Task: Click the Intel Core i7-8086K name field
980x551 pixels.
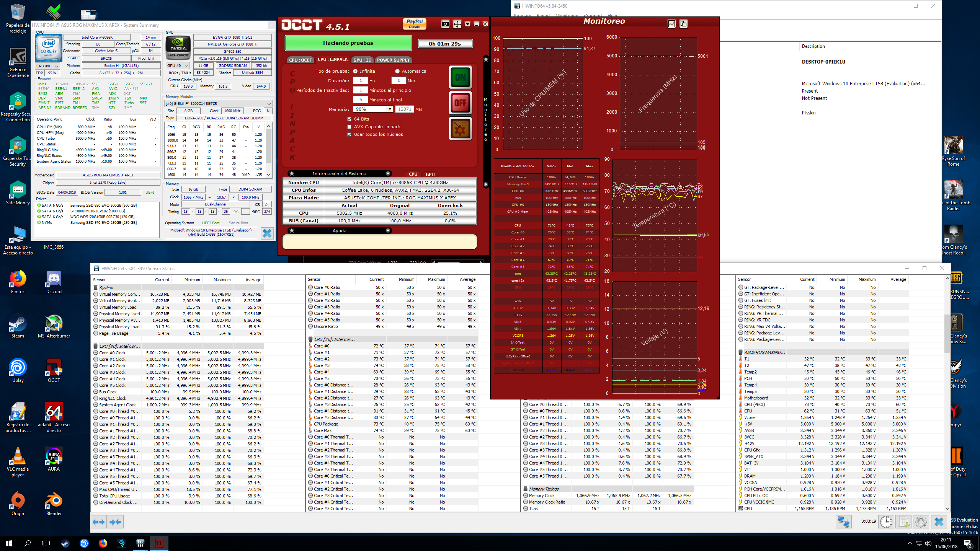Action: [97, 37]
